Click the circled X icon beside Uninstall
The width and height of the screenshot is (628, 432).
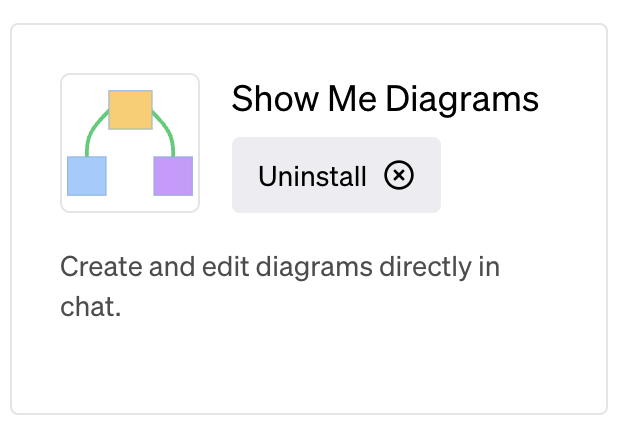(399, 175)
